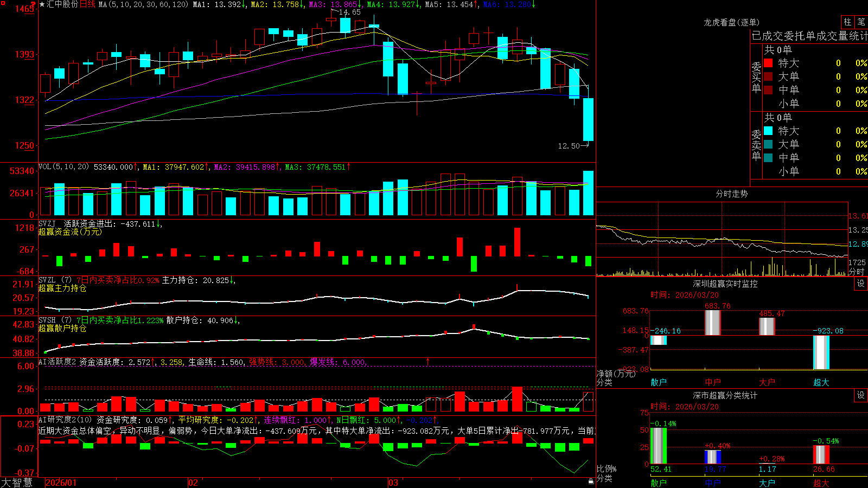Select the dark red 中单 buy-order swatch

point(768,89)
